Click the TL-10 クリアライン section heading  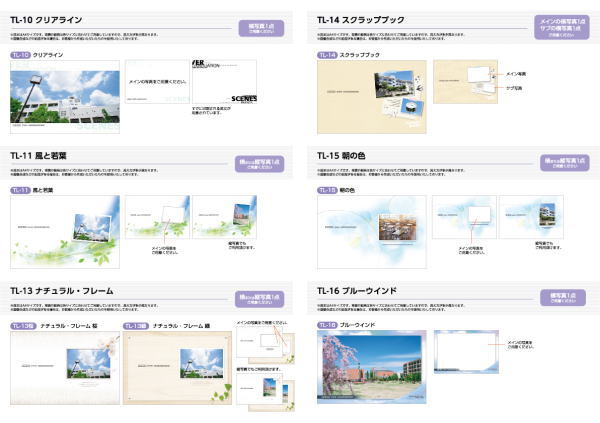click(x=46, y=20)
